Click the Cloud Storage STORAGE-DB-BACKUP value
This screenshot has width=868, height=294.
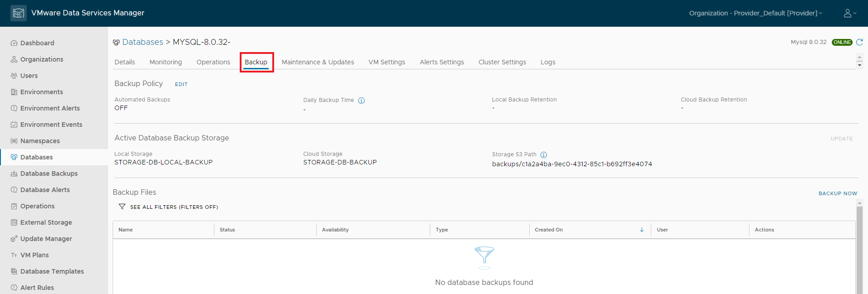[x=340, y=162]
